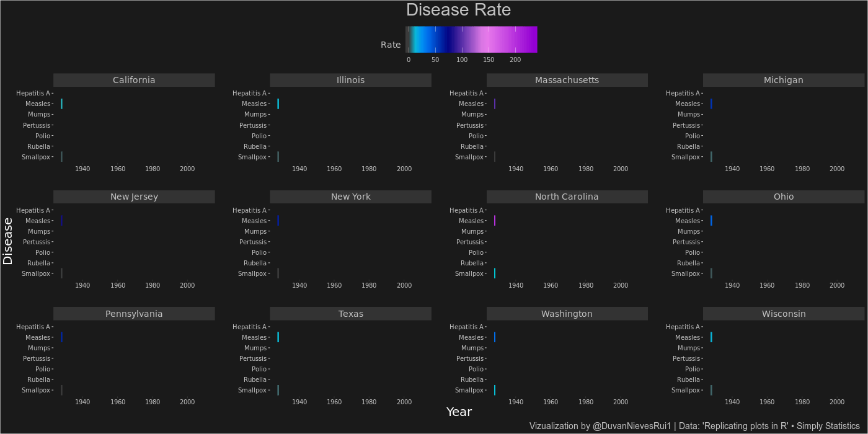Click the Polio label in Ohio panel
The height and width of the screenshot is (434, 868).
click(692, 252)
